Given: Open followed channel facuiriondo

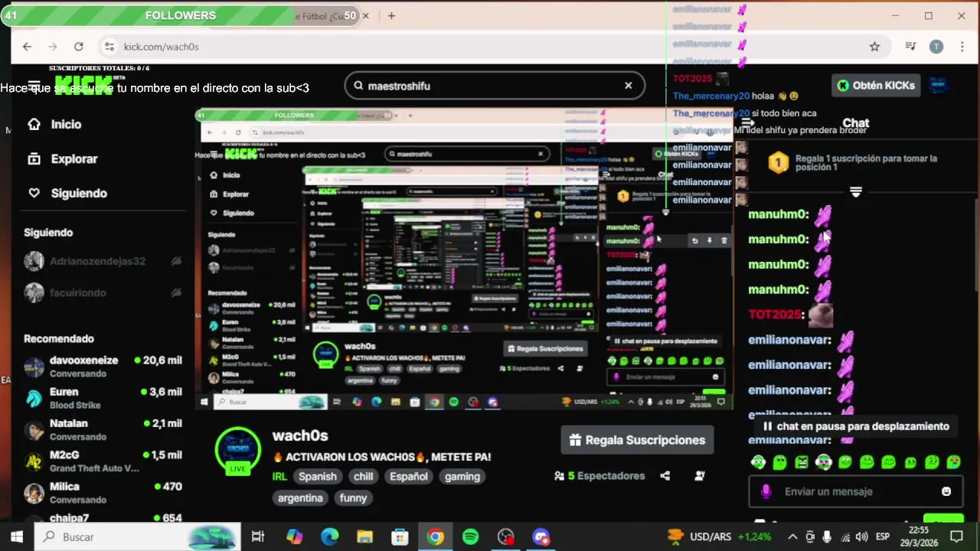Looking at the screenshot, I should 103,292.
